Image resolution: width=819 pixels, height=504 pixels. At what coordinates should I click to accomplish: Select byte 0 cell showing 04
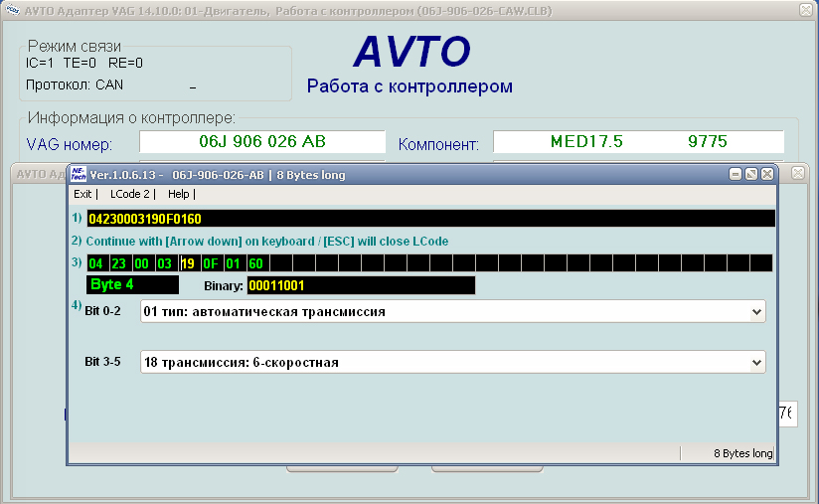(97, 263)
